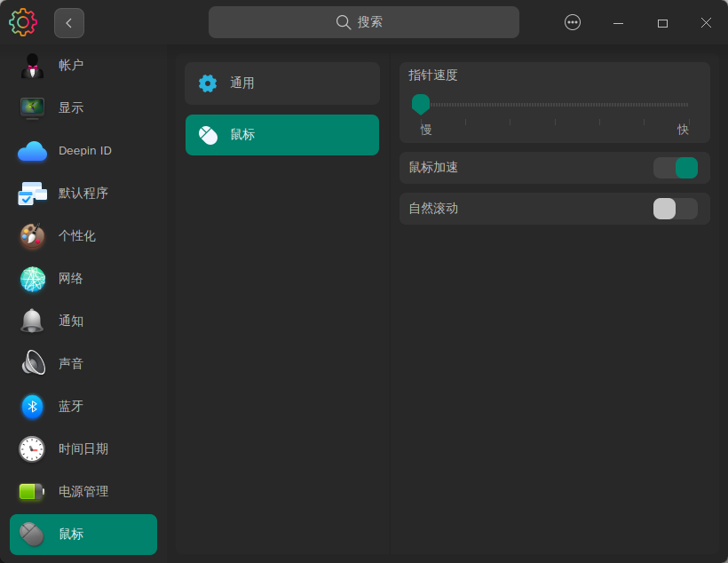Open 默认程序 default programs icon
This screenshot has height=563, width=728.
[32, 194]
